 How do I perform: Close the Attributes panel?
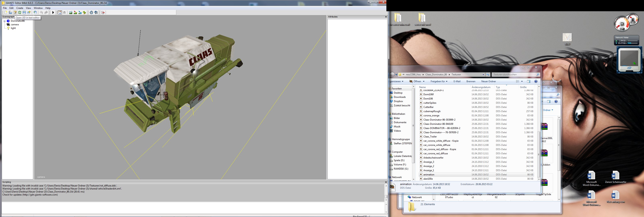click(x=386, y=17)
